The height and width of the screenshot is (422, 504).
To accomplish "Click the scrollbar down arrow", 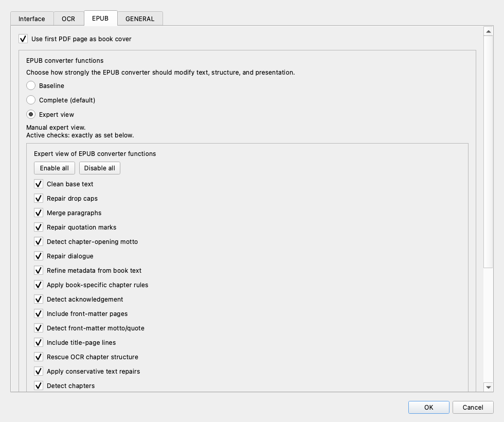I will click(x=488, y=387).
